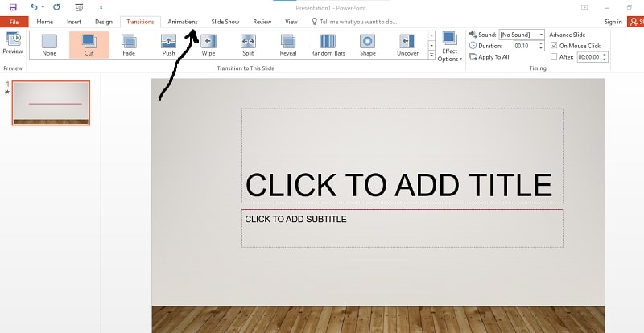
Task: Click Apply To All button
Action: (x=489, y=57)
